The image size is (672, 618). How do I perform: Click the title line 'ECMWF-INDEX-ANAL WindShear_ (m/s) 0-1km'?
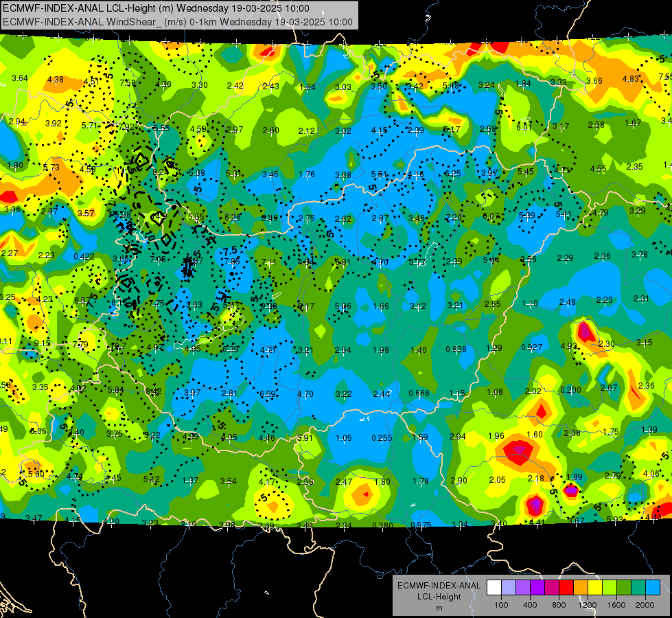click(110, 22)
